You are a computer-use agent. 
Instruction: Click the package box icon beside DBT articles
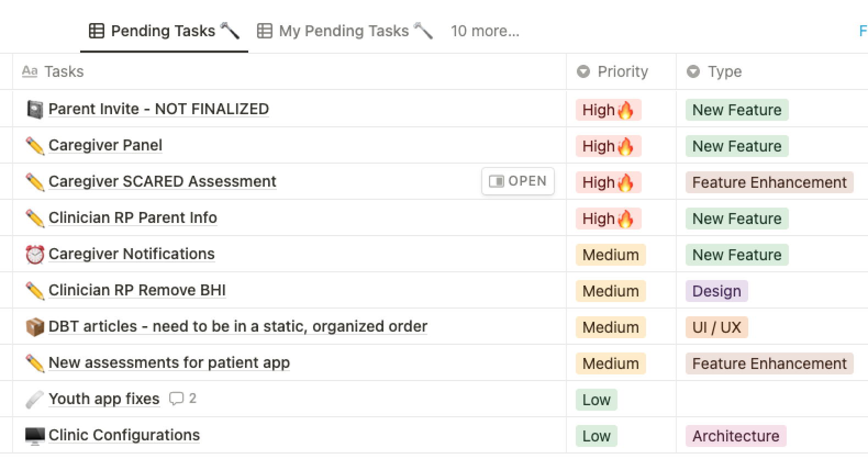click(35, 327)
